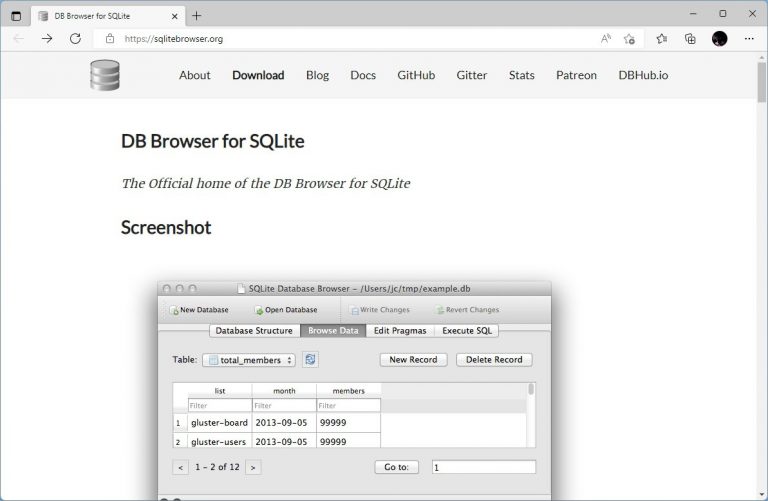This screenshot has width=768, height=501.
Task: Click the DB Browser for SQLite logo
Action: click(104, 75)
